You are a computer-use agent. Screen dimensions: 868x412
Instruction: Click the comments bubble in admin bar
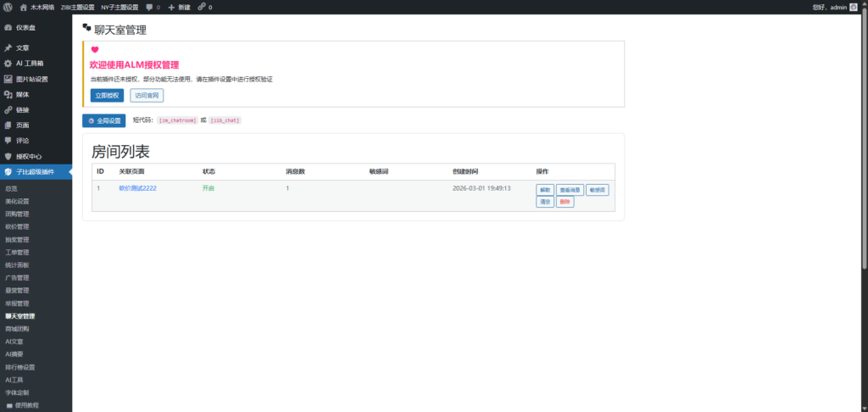coord(152,7)
